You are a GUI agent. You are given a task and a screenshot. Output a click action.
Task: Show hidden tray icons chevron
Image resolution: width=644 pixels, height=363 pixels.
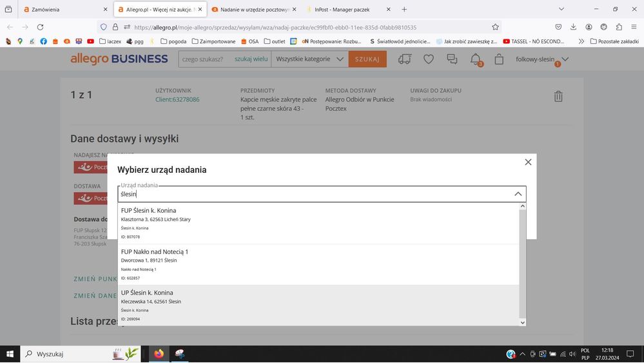coord(522,354)
